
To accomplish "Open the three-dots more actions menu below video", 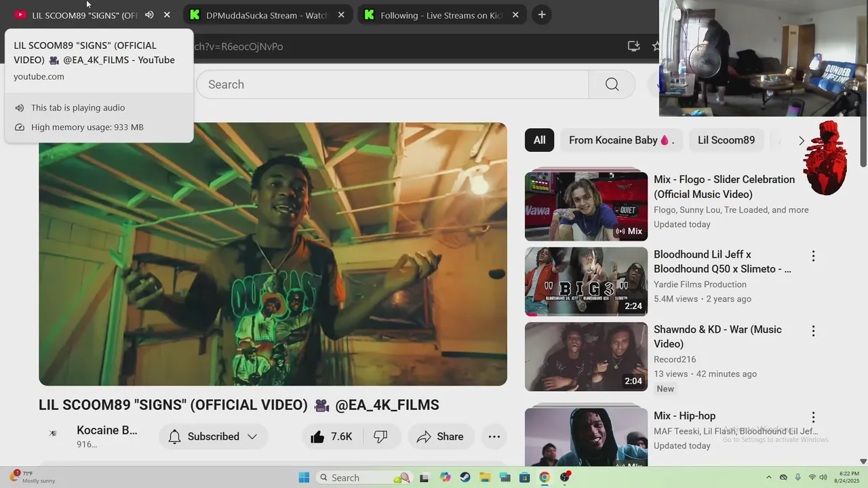I will [494, 436].
